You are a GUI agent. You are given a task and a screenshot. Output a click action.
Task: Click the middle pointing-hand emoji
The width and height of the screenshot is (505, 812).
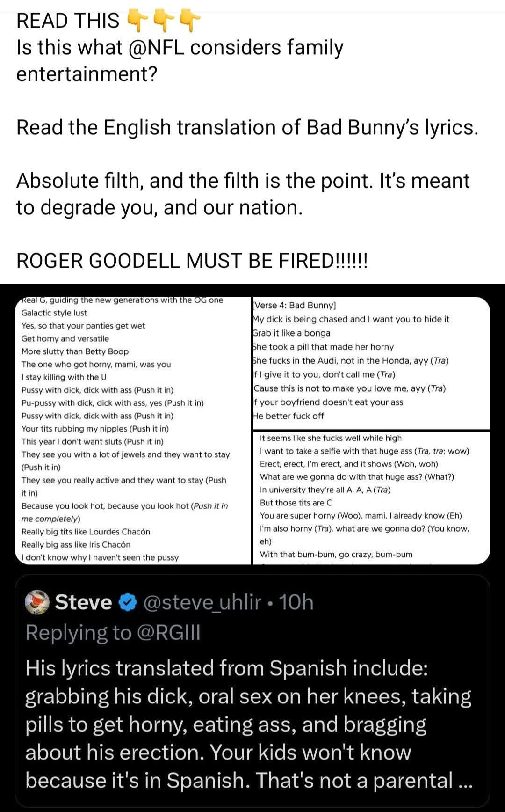(x=163, y=21)
